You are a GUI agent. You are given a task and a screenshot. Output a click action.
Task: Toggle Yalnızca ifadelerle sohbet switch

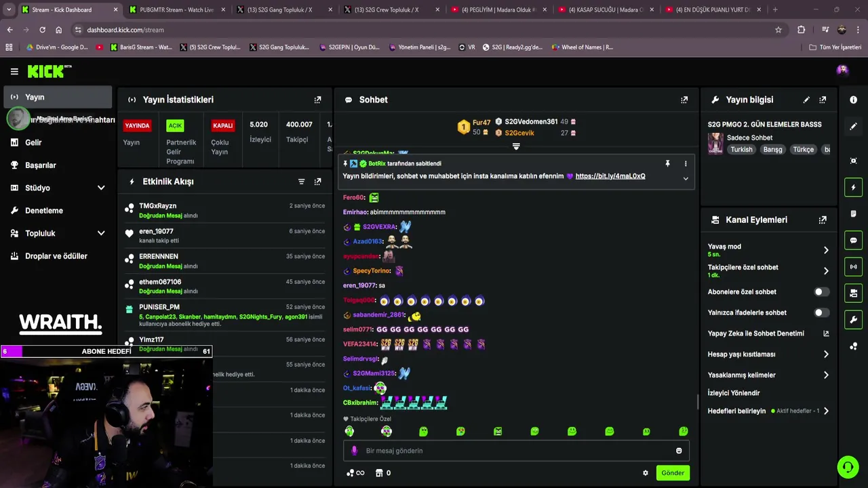[821, 312]
